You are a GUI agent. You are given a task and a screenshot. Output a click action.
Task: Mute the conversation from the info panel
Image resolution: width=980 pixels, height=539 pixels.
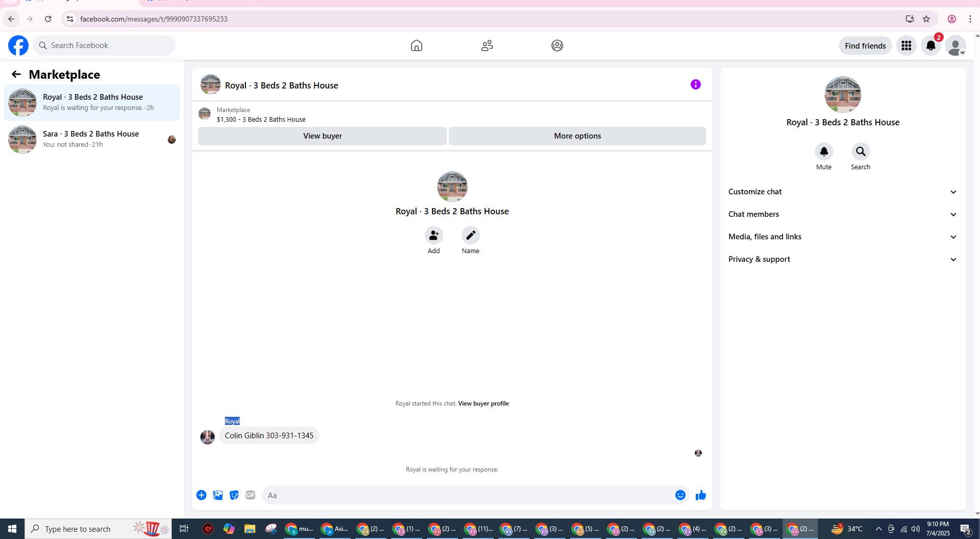tap(824, 152)
